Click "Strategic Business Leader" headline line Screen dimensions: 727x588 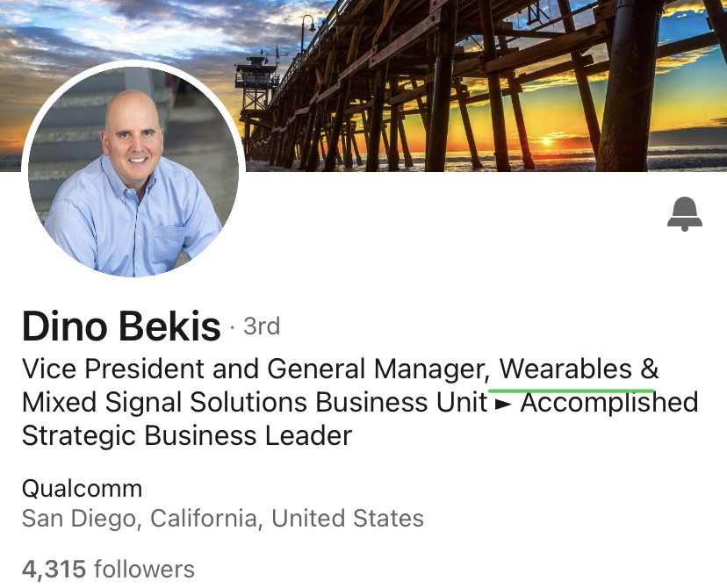186,435
